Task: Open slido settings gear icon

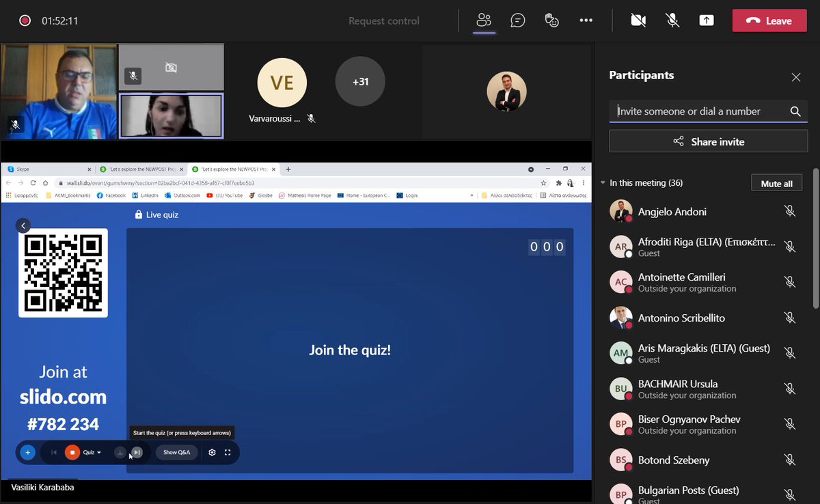Action: tap(213, 452)
